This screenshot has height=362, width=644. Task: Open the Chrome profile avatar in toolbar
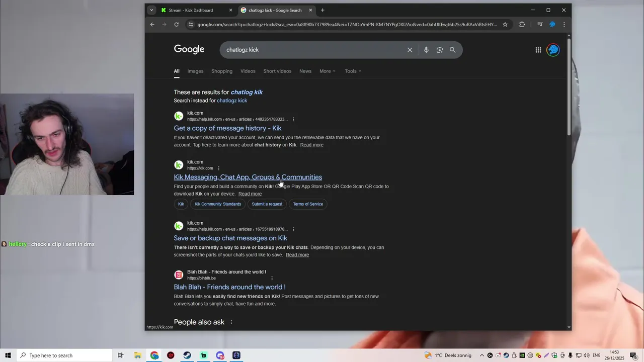pos(552,24)
